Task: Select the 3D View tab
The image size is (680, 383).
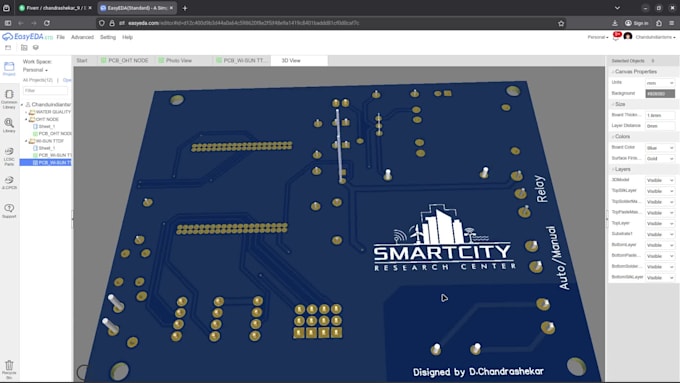Action: point(299,61)
